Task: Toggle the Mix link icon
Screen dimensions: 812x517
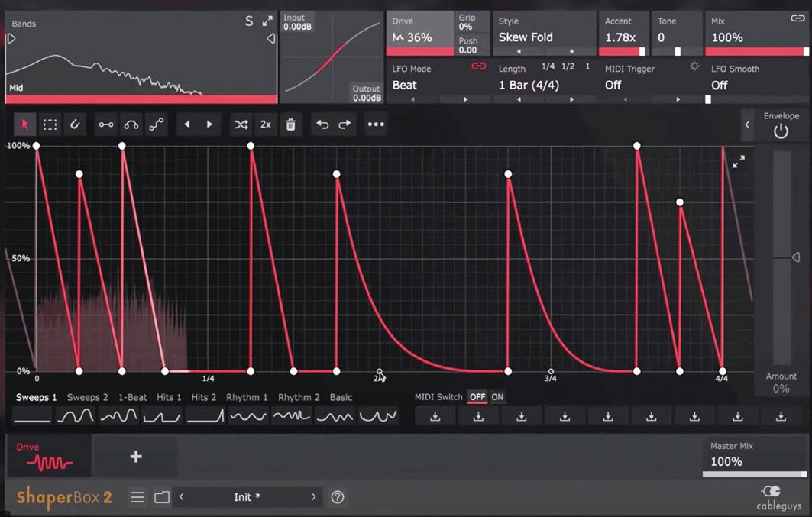Action: pyautogui.click(x=797, y=18)
